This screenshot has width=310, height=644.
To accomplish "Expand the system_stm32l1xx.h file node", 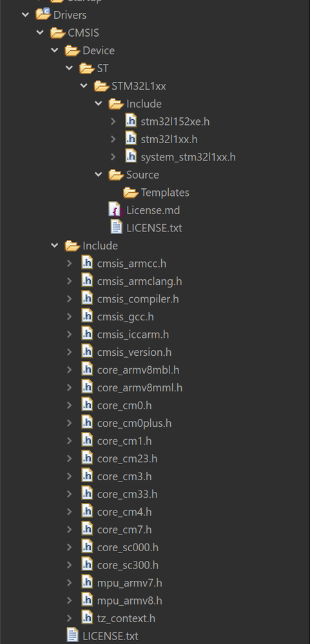I will coord(113,157).
